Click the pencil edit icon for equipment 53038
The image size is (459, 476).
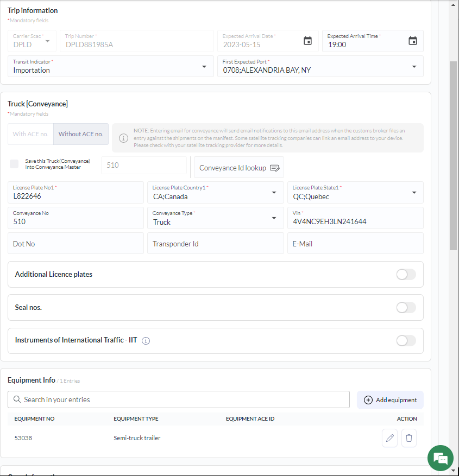389,438
